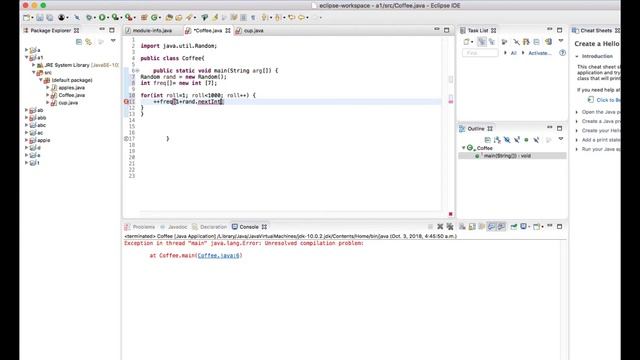Click the New Java Package icon
Image resolution: width=640 pixels, height=360 pixels.
tap(144, 18)
